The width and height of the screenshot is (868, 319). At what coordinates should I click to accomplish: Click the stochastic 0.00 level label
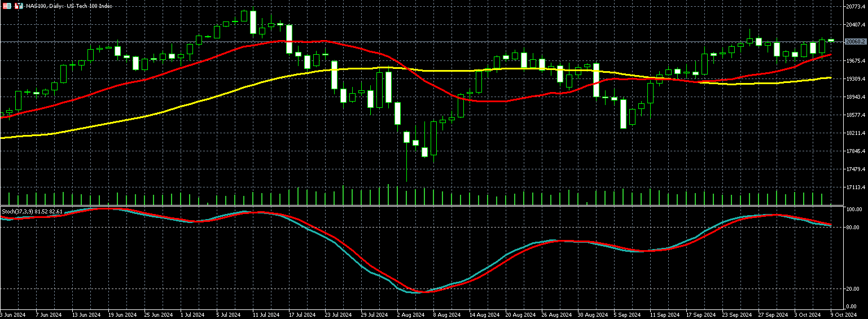point(852,307)
